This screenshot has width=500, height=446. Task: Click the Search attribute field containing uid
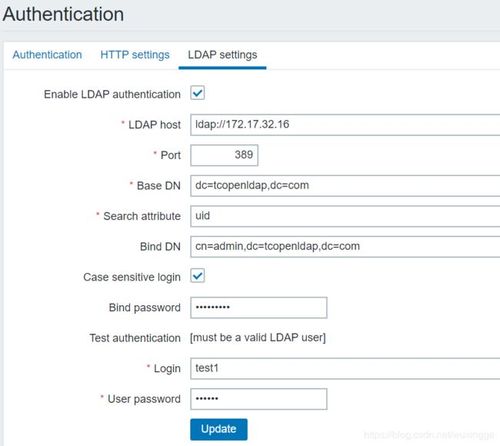[345, 216]
